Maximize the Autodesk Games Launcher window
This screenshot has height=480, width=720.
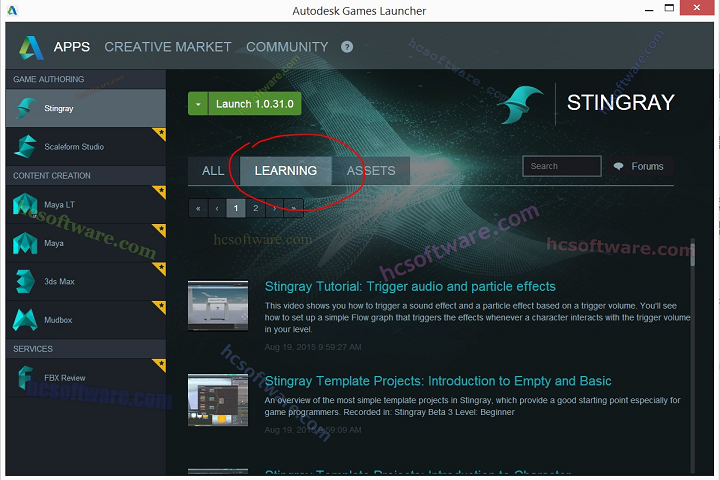669,8
